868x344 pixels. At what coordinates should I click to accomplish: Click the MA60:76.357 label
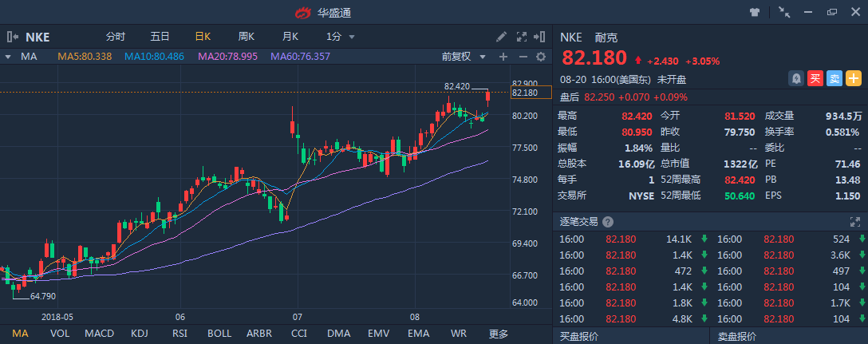(x=301, y=57)
